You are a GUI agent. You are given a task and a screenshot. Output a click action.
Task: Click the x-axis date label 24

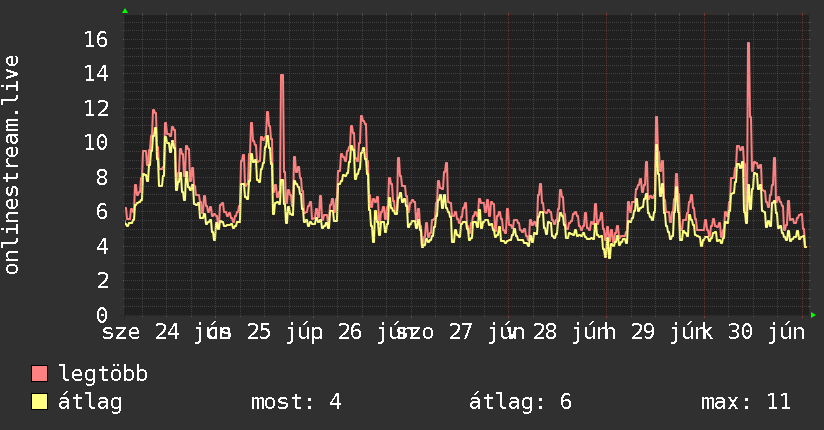coord(167,332)
